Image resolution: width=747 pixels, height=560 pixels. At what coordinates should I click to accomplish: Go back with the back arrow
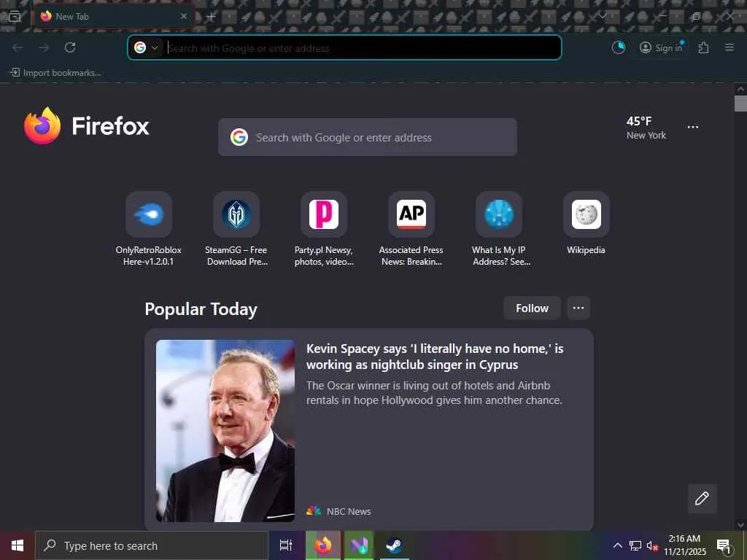pyautogui.click(x=18, y=47)
